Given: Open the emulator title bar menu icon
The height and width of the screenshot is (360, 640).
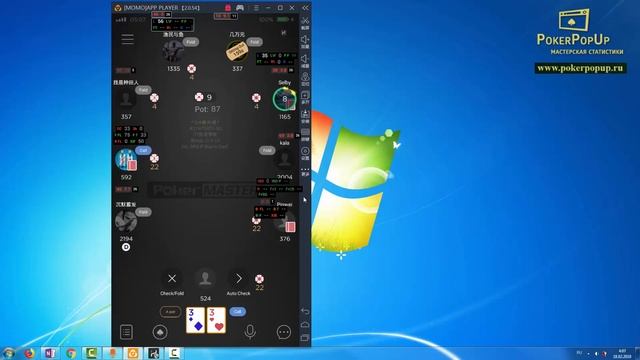Looking at the screenshot, I should pos(256,8).
